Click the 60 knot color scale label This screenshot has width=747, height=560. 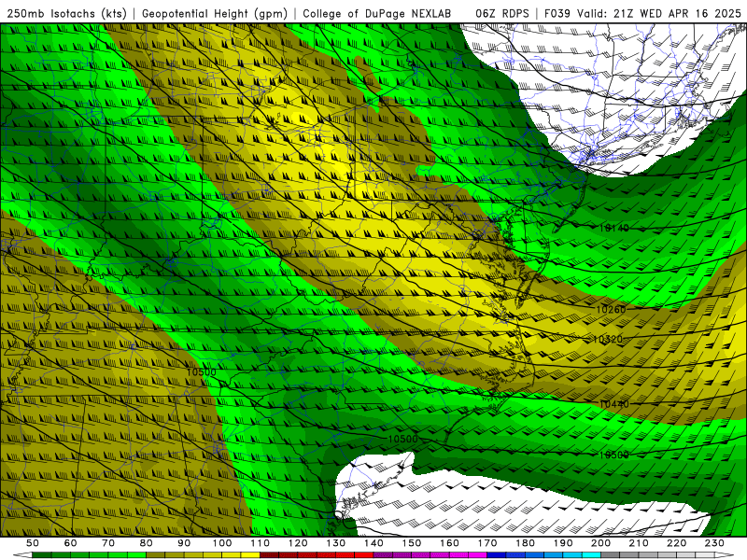click(x=71, y=543)
